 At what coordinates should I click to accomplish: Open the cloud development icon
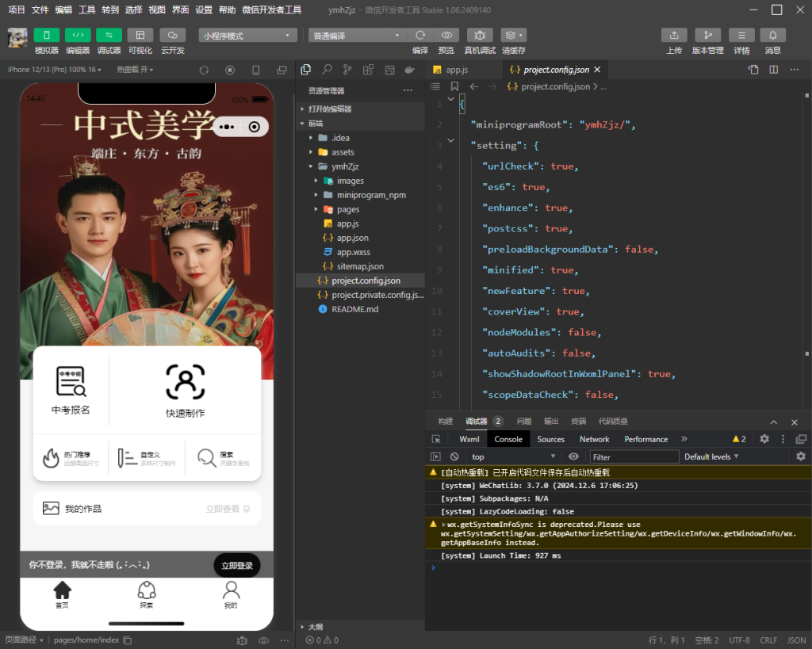(x=172, y=35)
